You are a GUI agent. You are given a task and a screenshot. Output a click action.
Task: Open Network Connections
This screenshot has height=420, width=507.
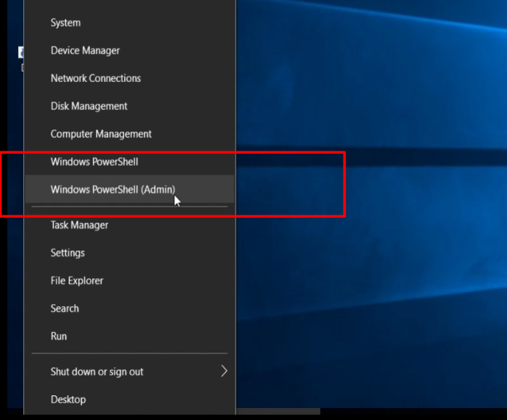click(x=129, y=78)
